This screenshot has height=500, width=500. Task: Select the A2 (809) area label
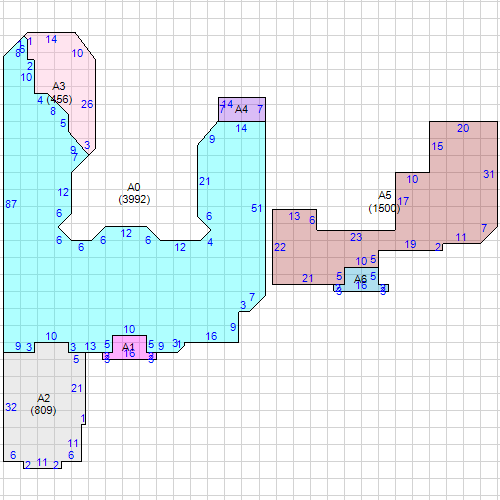tap(43, 404)
